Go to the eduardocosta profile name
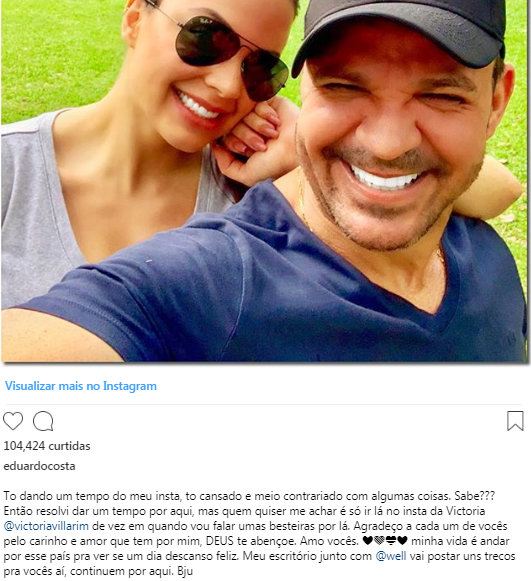 coord(39,466)
